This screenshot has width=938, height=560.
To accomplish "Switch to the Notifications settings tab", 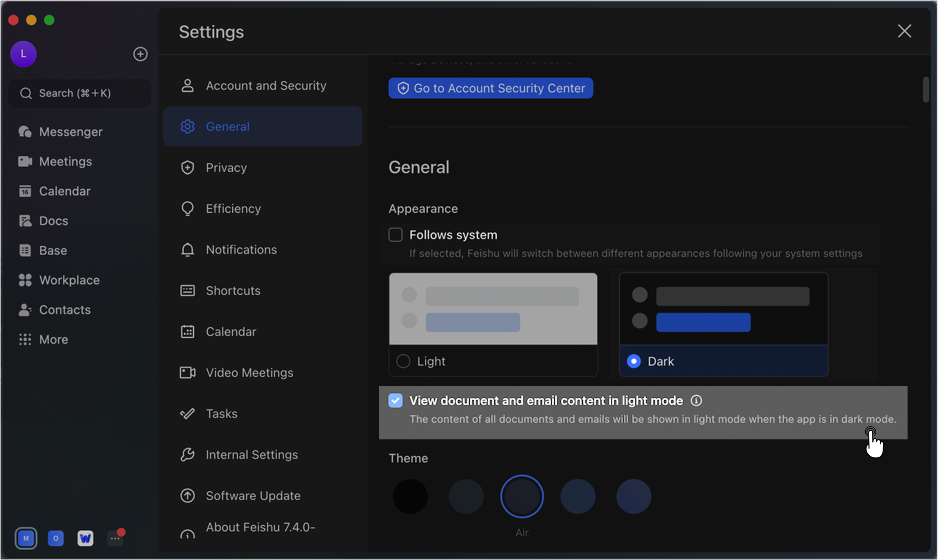I will 241,249.
